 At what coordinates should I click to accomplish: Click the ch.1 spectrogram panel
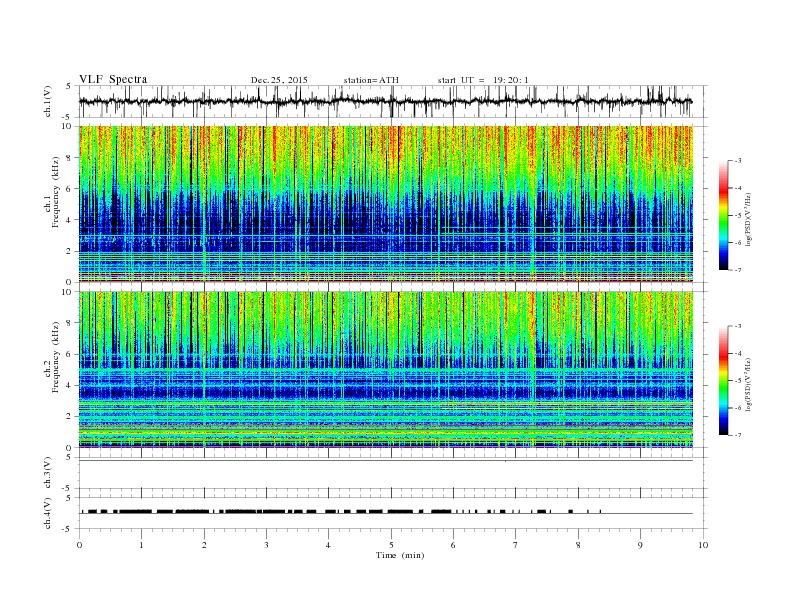(386, 204)
